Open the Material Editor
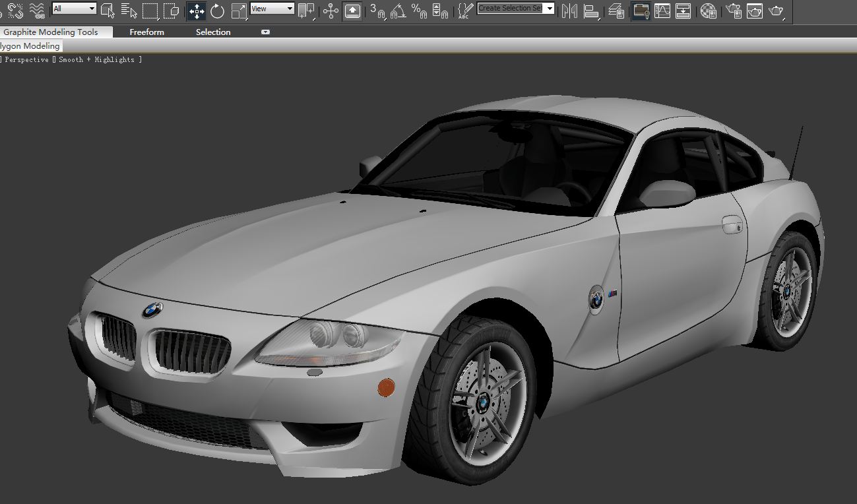857x504 pixels. tap(709, 10)
